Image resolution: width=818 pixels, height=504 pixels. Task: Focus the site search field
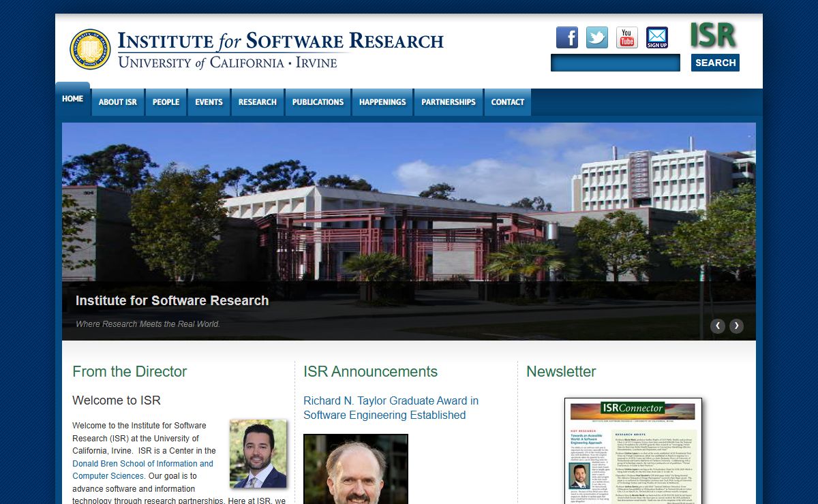[616, 63]
